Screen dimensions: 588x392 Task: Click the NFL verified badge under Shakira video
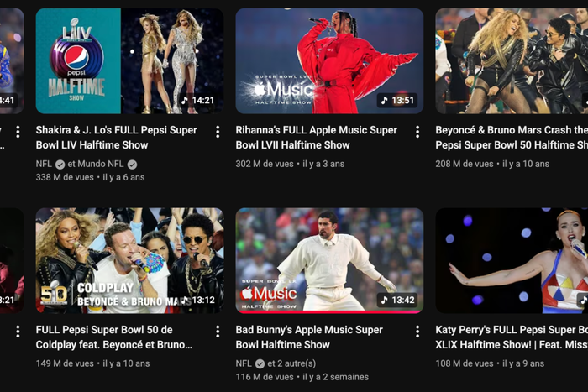pyautogui.click(x=60, y=165)
